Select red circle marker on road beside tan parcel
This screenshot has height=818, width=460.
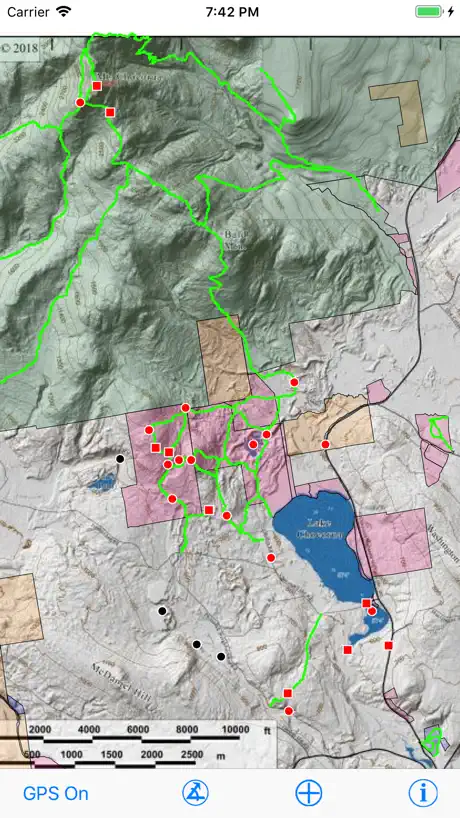click(325, 444)
